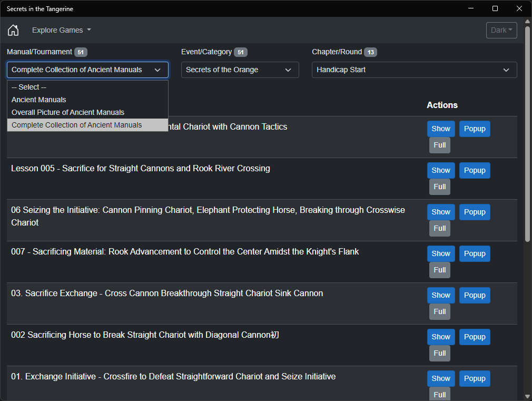Open the Dark theme dropdown
This screenshot has height=401, width=532.
click(x=501, y=30)
